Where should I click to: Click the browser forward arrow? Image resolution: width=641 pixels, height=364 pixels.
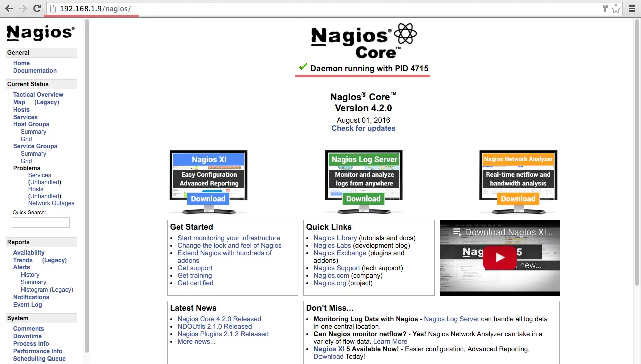(23, 9)
